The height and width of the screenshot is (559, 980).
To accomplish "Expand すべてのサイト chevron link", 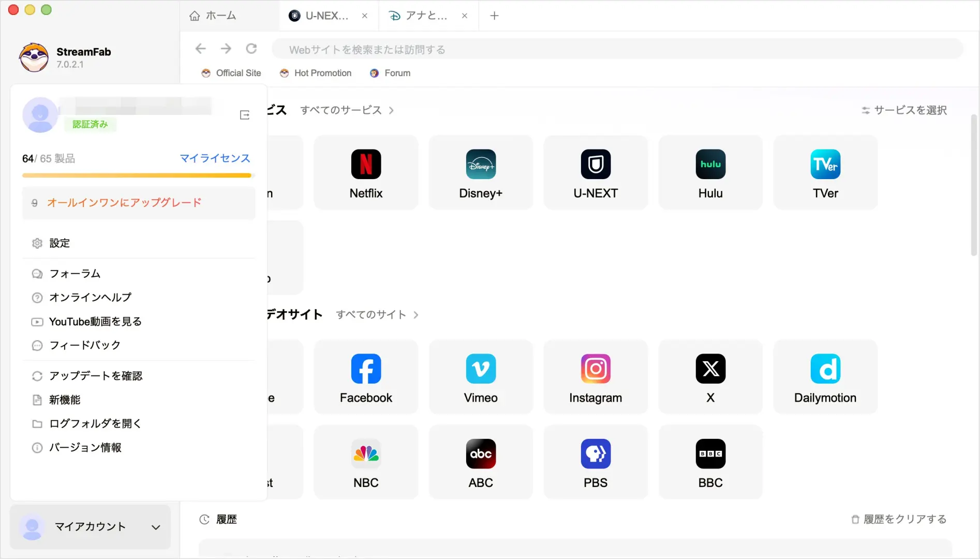I will [x=377, y=315].
